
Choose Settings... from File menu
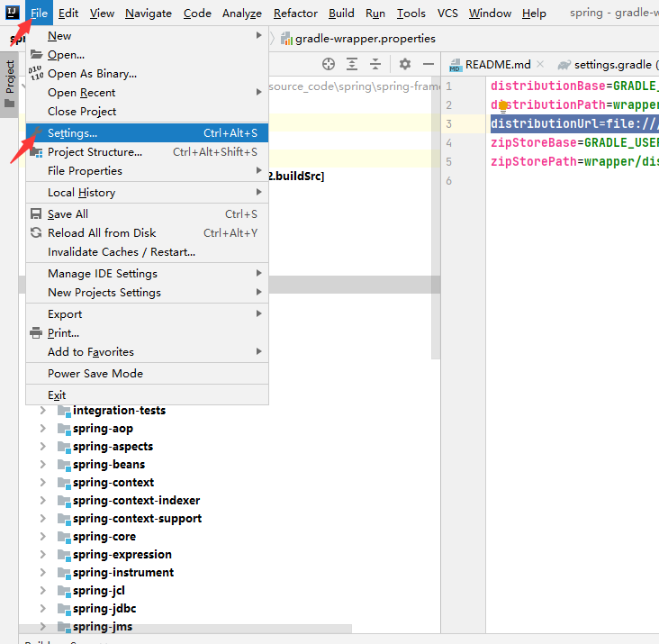click(147, 132)
